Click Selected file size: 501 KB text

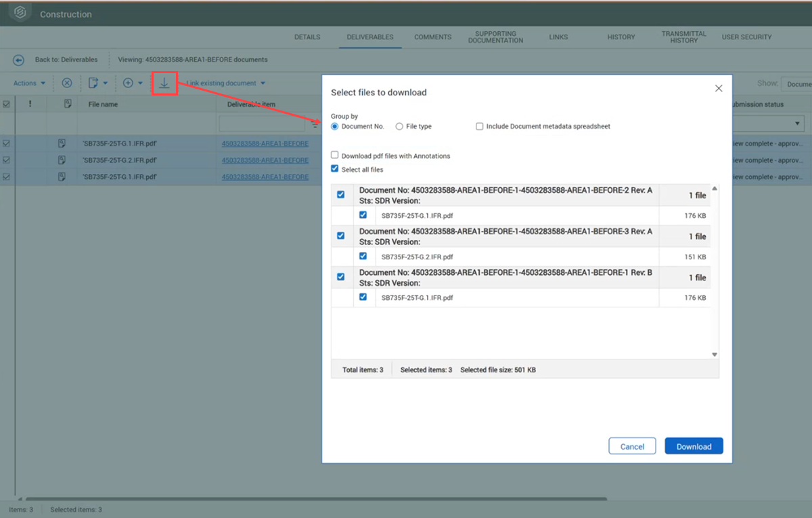pos(498,370)
